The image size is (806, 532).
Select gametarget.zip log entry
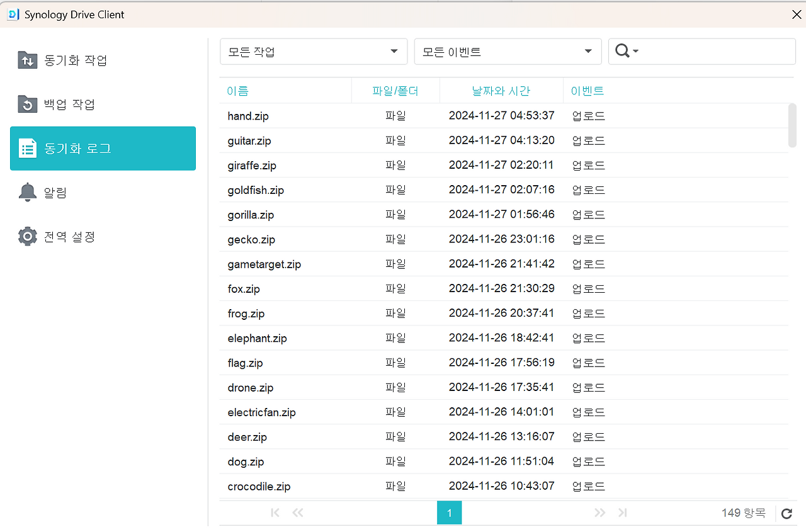[x=504, y=264]
